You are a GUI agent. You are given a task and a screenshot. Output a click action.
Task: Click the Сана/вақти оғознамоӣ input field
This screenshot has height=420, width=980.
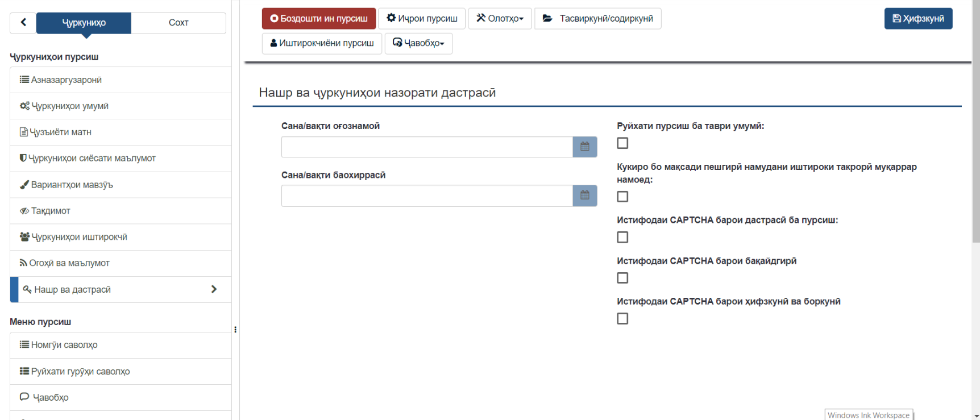tap(426, 147)
